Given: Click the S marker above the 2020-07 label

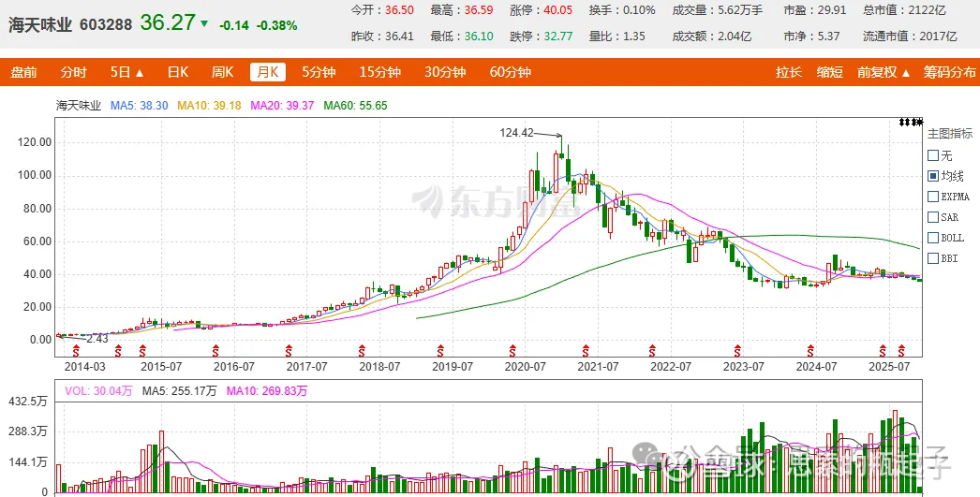Looking at the screenshot, I should pyautogui.click(x=513, y=350).
